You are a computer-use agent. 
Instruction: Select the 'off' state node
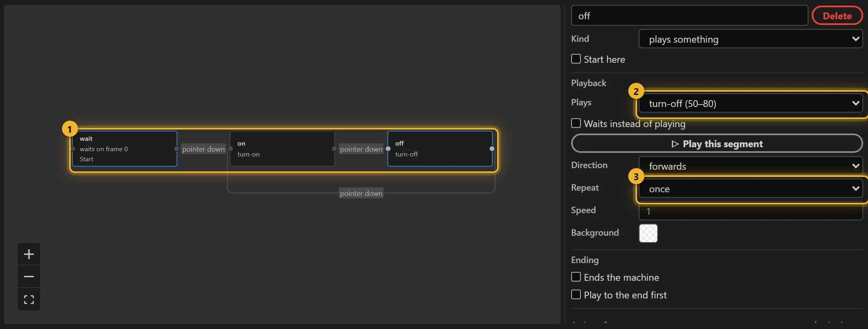440,148
